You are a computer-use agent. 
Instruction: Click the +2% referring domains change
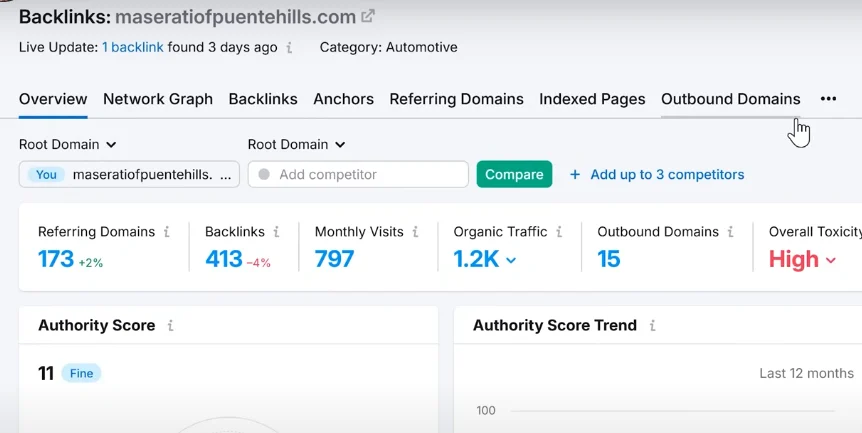[91, 263]
